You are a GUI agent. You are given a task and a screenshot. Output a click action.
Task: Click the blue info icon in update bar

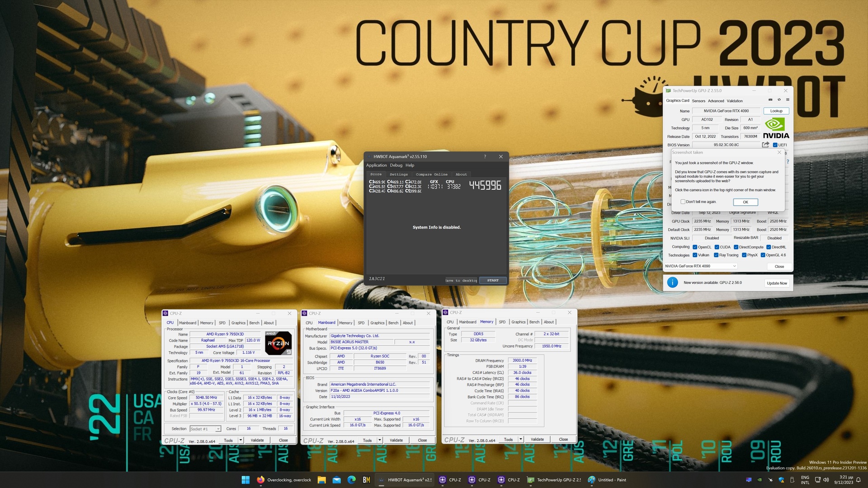tap(672, 282)
